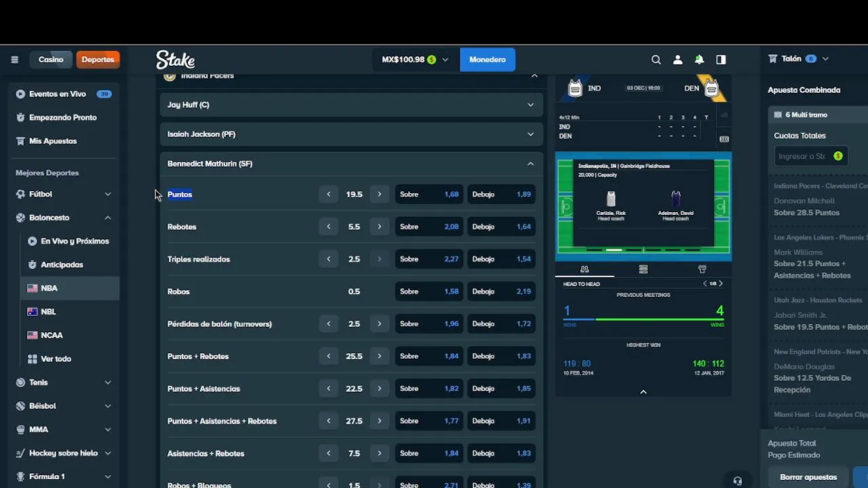Image resolution: width=868 pixels, height=488 pixels.
Task: Click the Fútbol sport icon
Action: click(20, 194)
